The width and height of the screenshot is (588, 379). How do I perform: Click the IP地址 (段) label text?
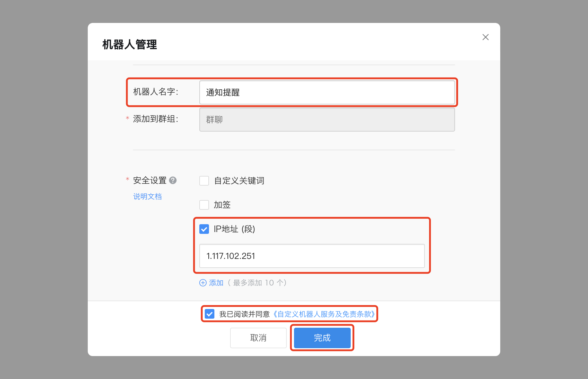(x=234, y=229)
